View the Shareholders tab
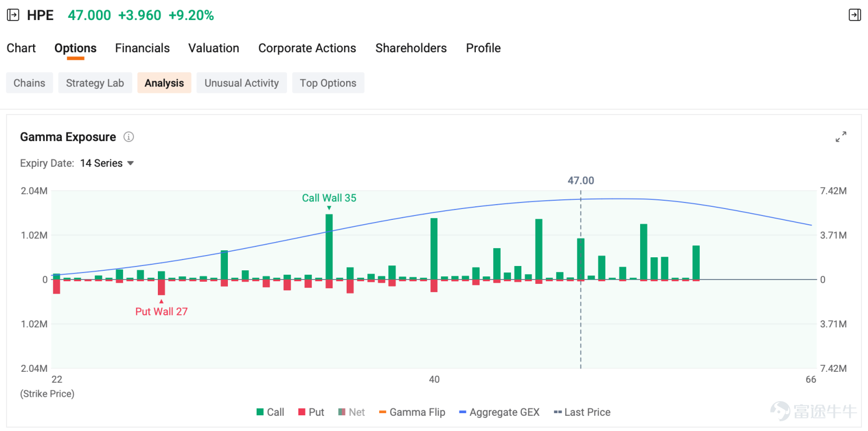868x431 pixels. click(411, 48)
